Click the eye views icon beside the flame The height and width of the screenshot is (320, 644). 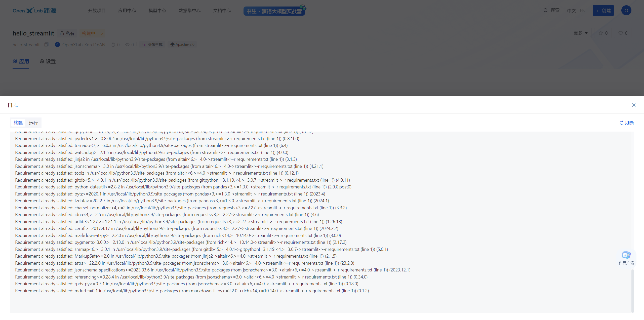click(x=127, y=45)
